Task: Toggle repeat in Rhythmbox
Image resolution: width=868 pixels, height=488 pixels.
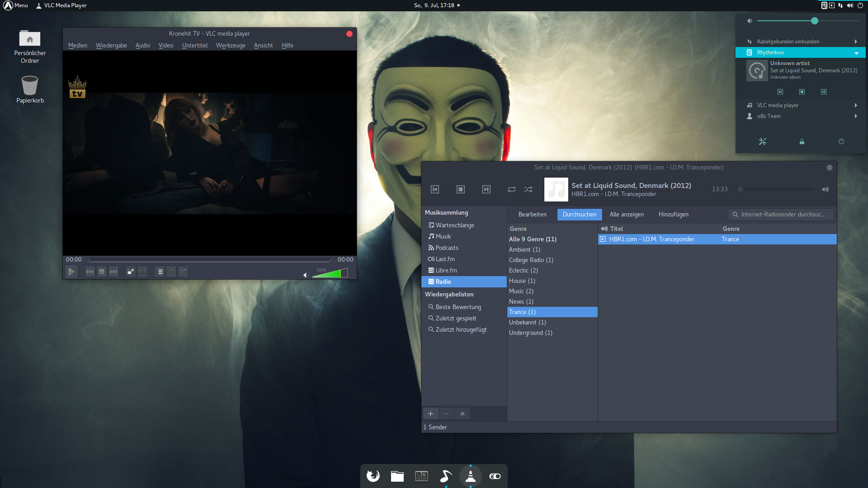Action: 511,189
